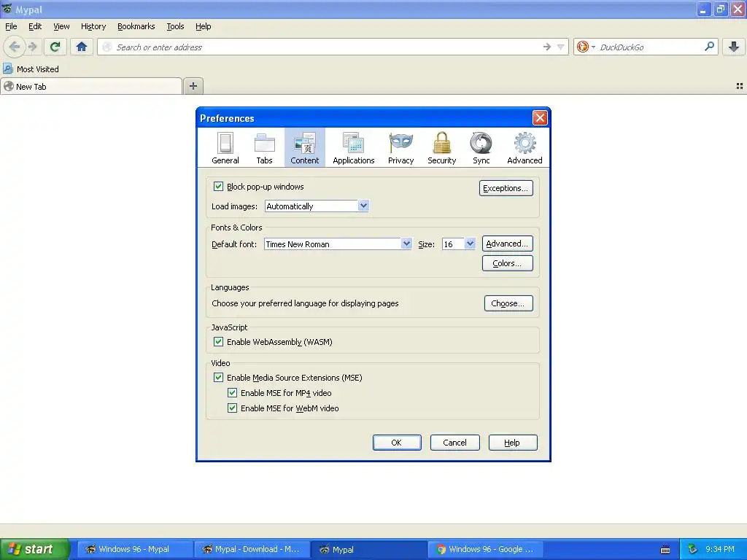Viewport: 747px width, 560px height.
Task: Open the Advanced gear pane
Action: click(x=525, y=147)
